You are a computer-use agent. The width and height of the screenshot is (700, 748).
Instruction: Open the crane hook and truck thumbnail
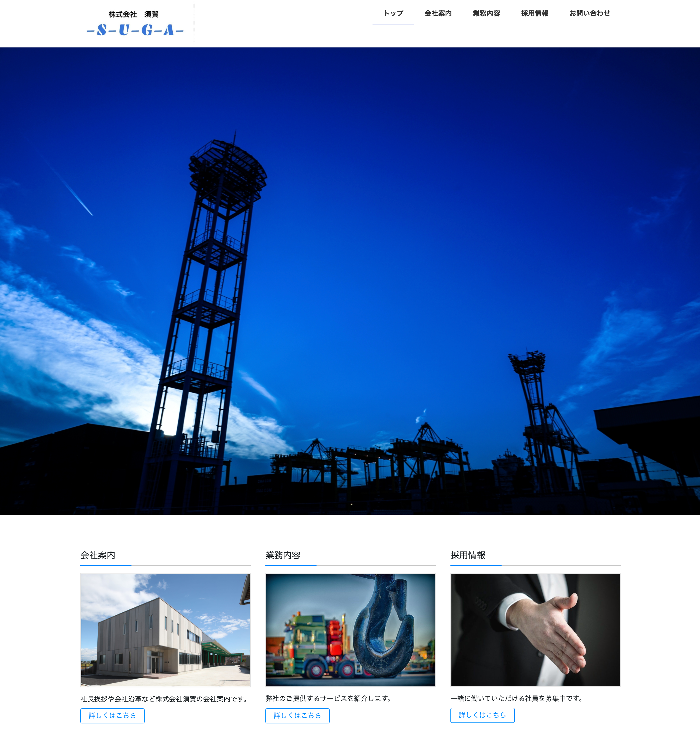click(x=351, y=630)
